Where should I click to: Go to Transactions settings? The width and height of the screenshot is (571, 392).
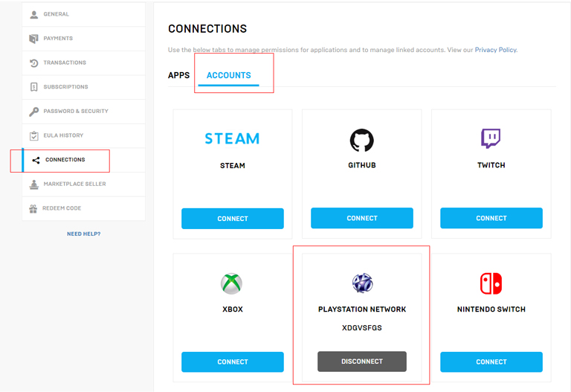coord(65,62)
